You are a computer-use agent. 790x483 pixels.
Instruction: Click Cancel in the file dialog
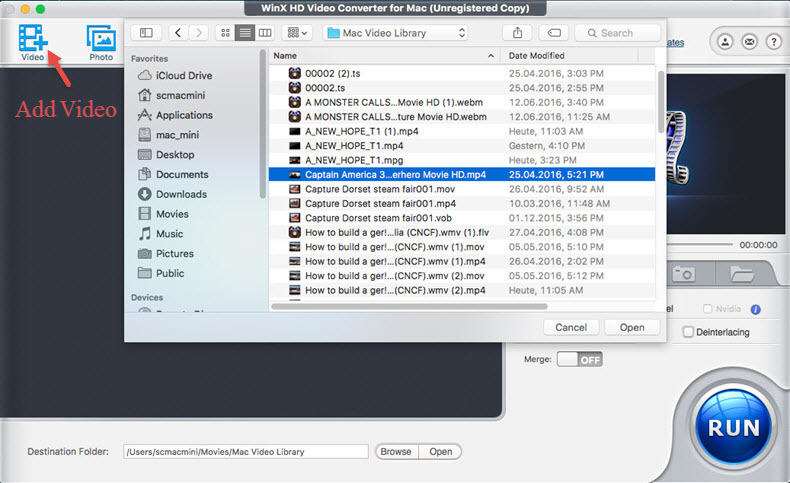pyautogui.click(x=571, y=327)
